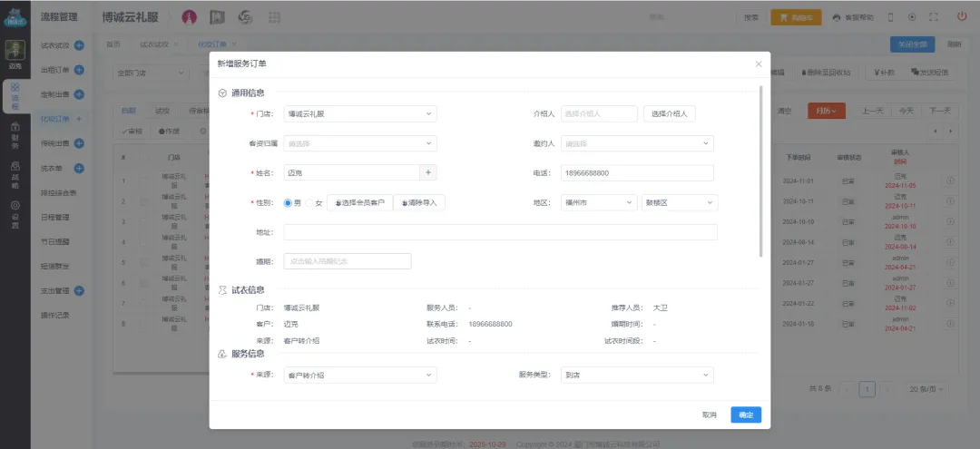Switch to the 试衣试妆 tab
This screenshot has width=980, height=449.
[154, 44]
